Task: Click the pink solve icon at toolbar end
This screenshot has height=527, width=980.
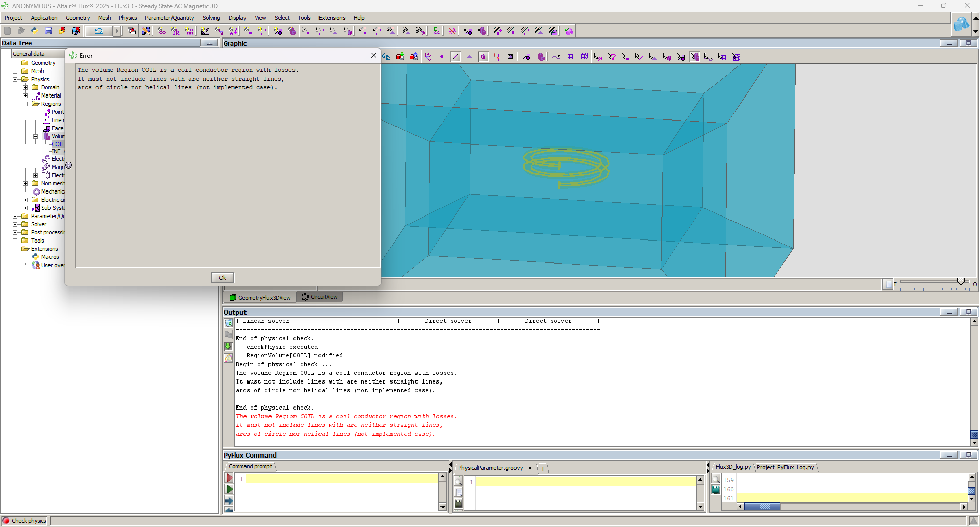Action: coord(569,31)
